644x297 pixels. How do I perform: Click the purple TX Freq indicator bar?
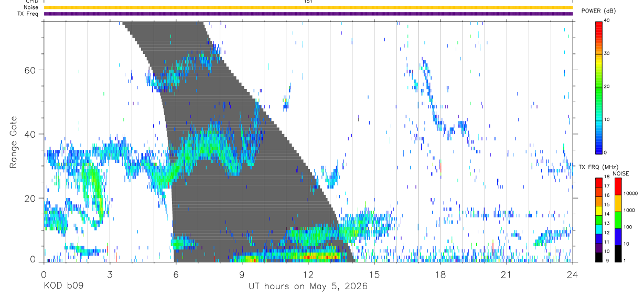pos(308,14)
